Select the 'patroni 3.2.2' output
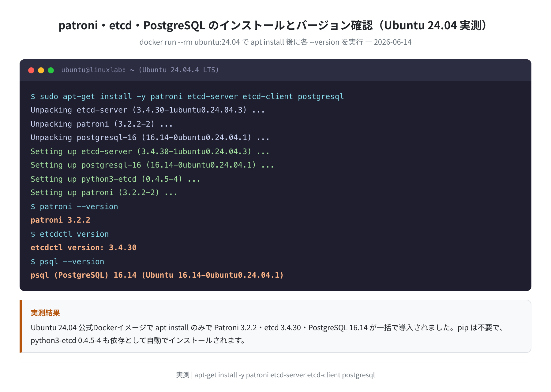Image resolution: width=551 pixels, height=392 pixels. coord(61,220)
